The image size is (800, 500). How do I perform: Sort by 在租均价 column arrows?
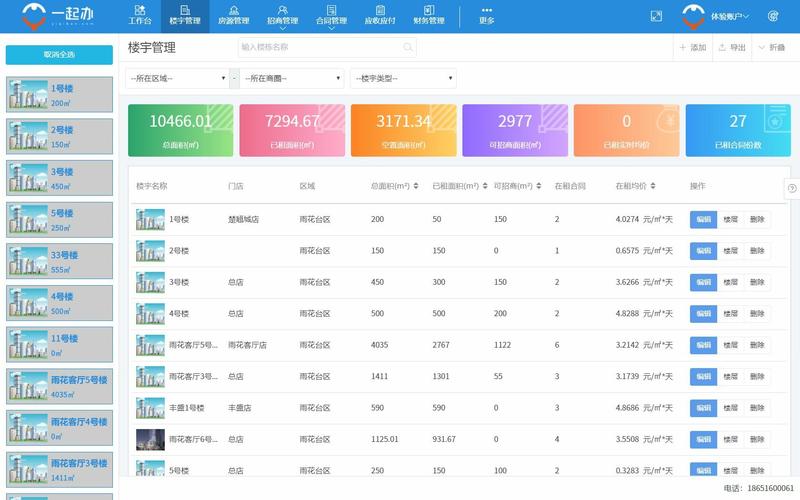click(653, 186)
